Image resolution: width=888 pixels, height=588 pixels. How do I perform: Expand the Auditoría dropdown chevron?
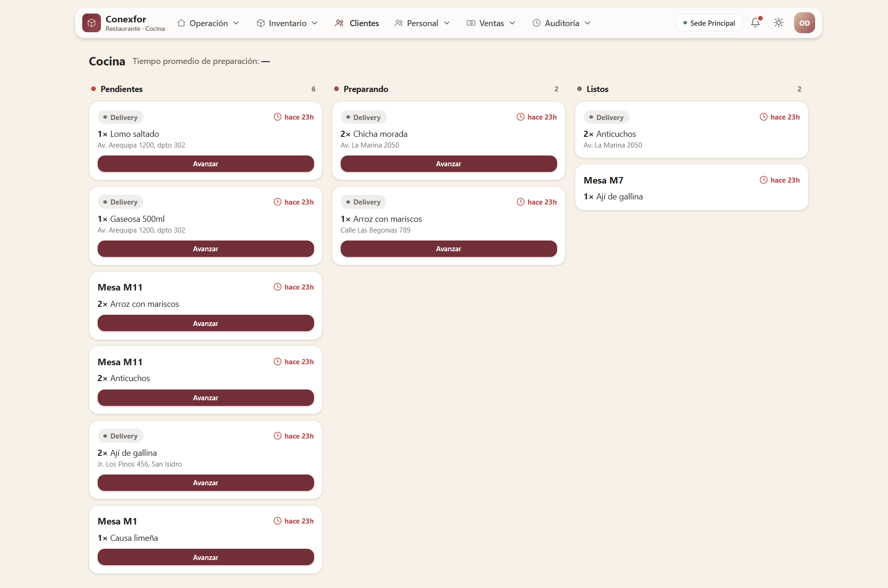[587, 23]
